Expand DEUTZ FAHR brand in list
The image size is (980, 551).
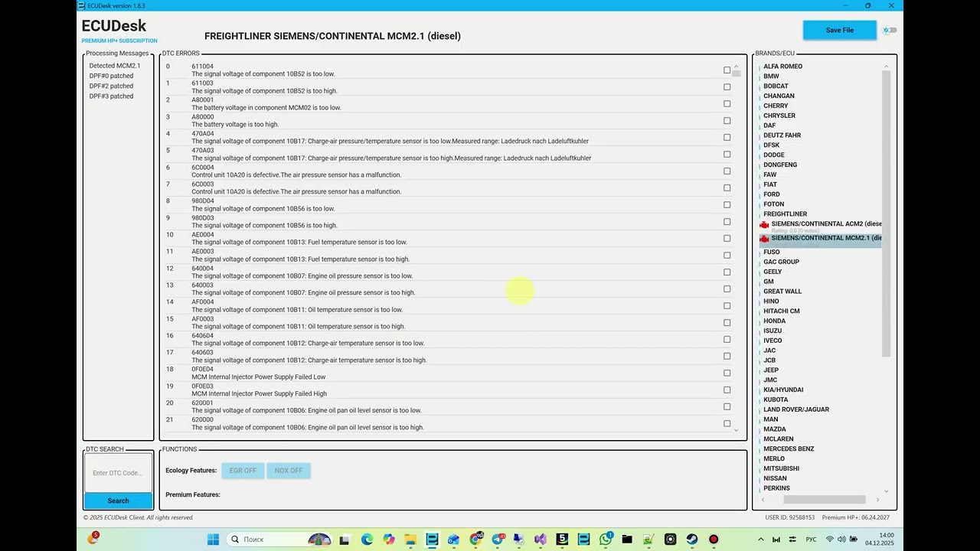tap(782, 135)
